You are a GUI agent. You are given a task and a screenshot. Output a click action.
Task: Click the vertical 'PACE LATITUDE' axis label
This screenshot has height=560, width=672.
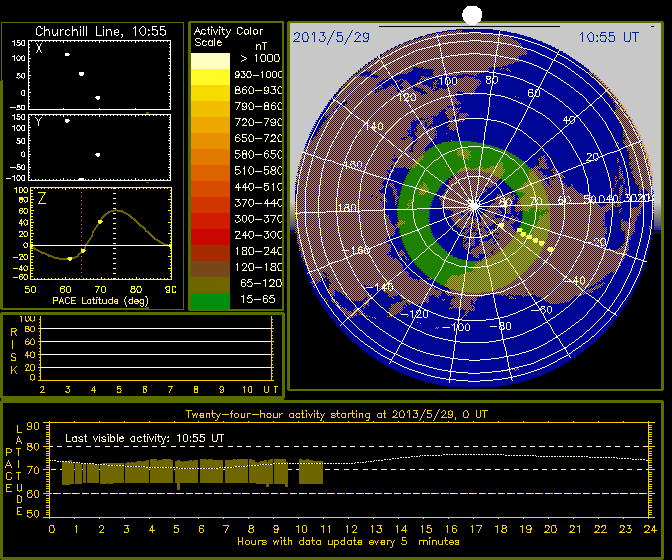coord(14,470)
